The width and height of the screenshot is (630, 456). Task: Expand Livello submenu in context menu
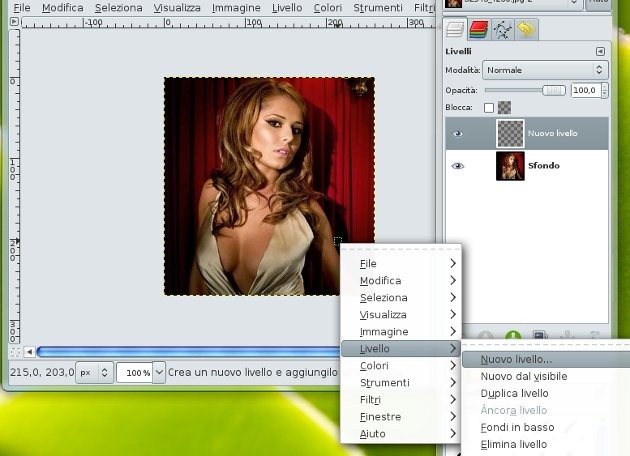pos(401,349)
